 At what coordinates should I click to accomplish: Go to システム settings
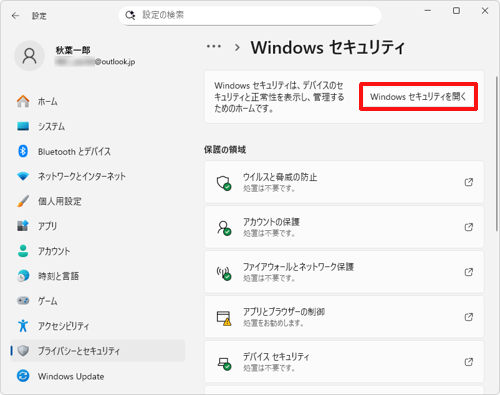click(98, 126)
